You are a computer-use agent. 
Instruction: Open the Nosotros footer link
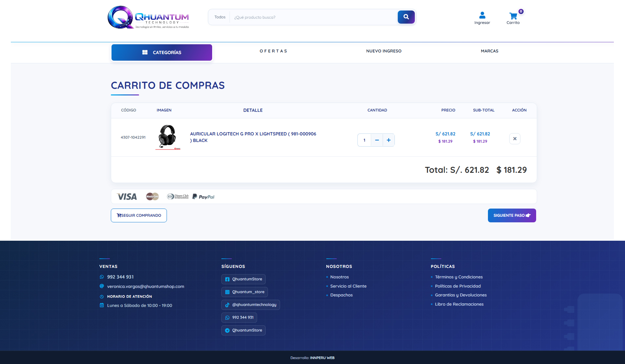pyautogui.click(x=339, y=277)
